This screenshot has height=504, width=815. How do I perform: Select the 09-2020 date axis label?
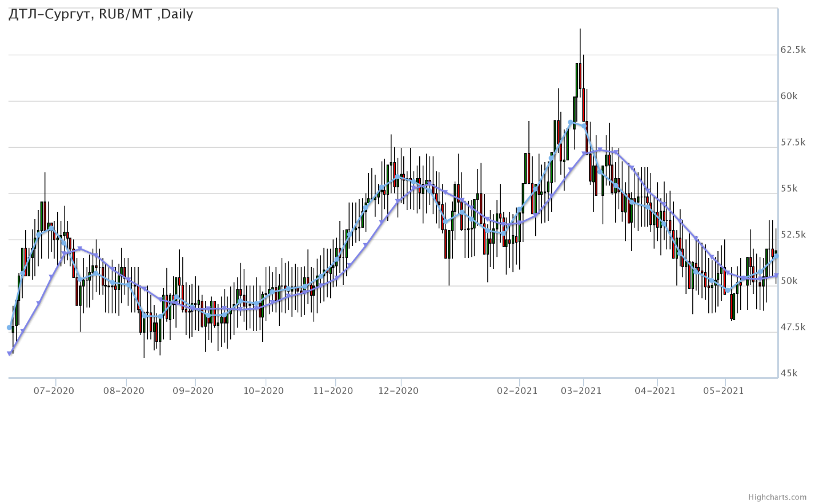tap(193, 391)
